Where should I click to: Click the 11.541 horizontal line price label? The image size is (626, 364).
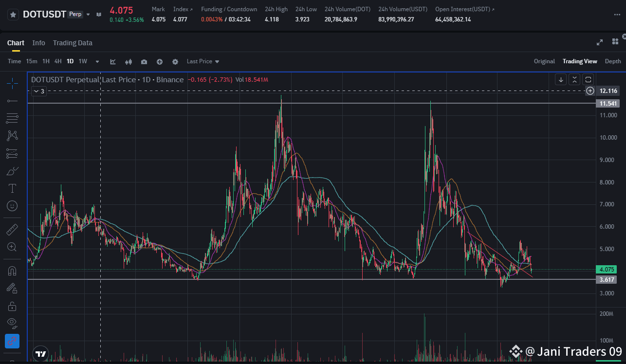pyautogui.click(x=608, y=104)
